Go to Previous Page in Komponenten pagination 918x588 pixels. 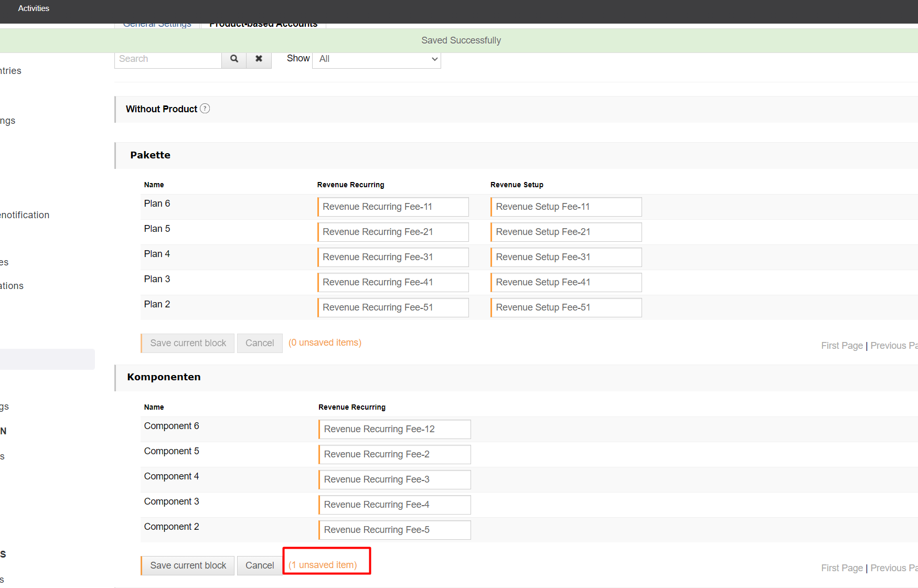(894, 568)
